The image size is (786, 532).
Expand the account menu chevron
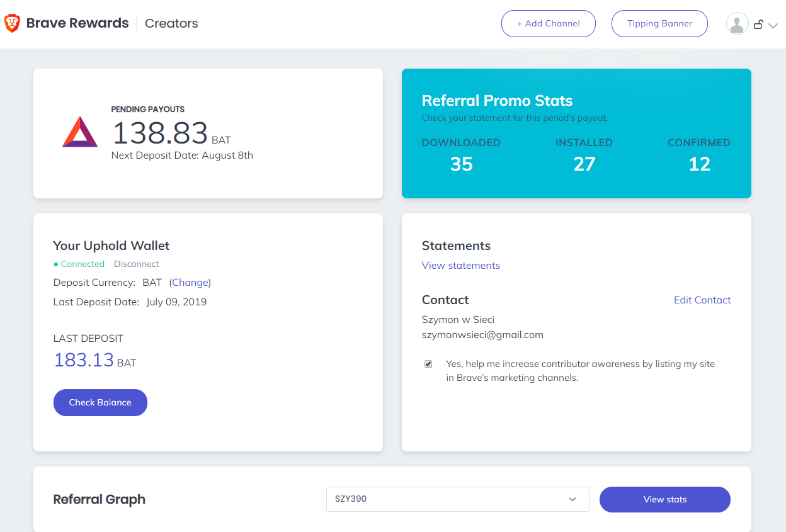(x=773, y=26)
